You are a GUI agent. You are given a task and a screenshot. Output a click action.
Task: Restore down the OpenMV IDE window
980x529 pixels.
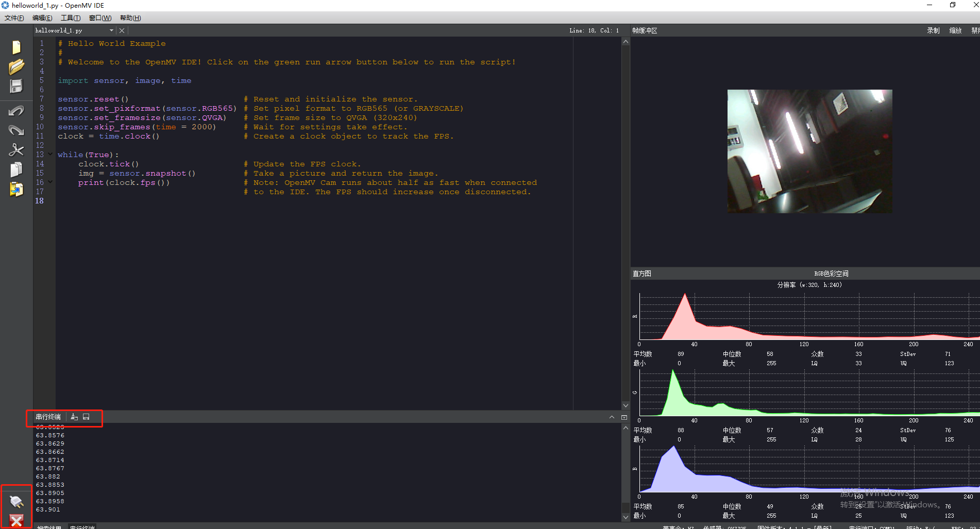[953, 5]
